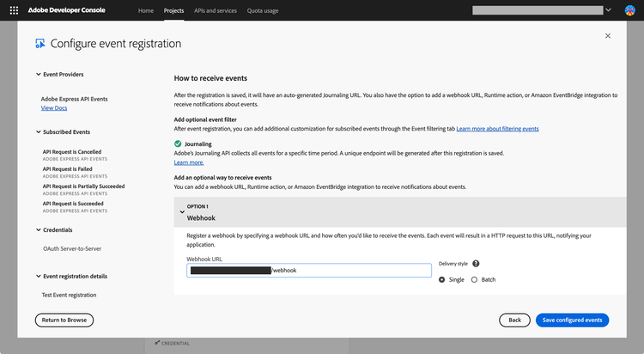Click Adobe Express API Events provider
Viewport: 644px width, 354px height.
click(x=75, y=99)
